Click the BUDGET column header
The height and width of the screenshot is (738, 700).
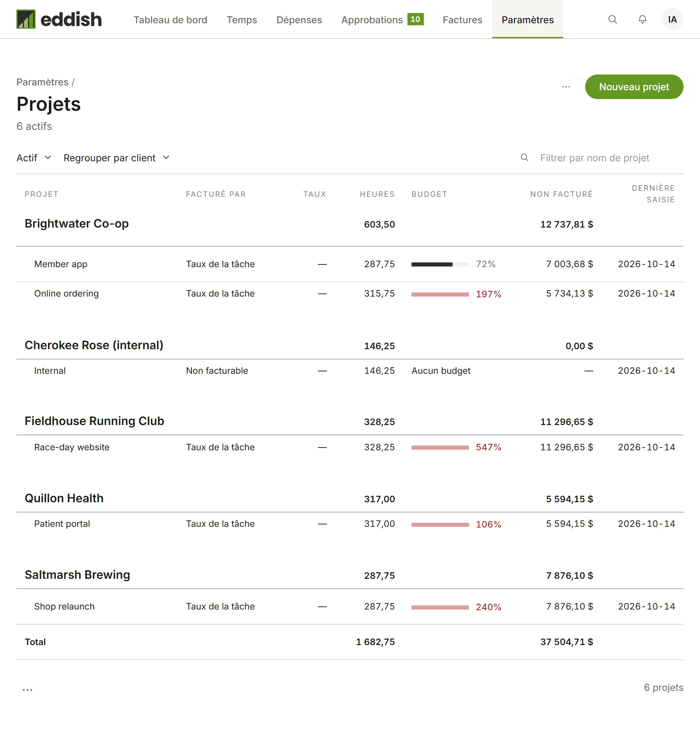pyautogui.click(x=430, y=194)
